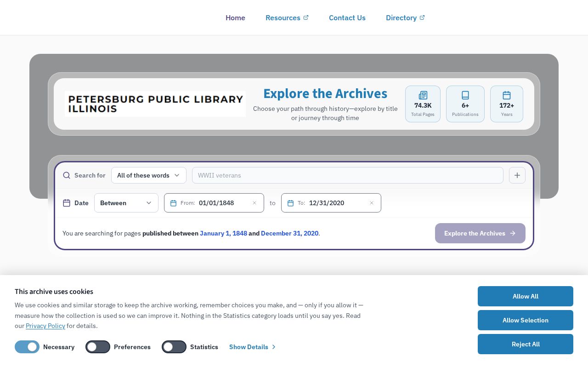This screenshot has height=368, width=588.
Task: Clear the To date with X icon
Action: tap(372, 203)
